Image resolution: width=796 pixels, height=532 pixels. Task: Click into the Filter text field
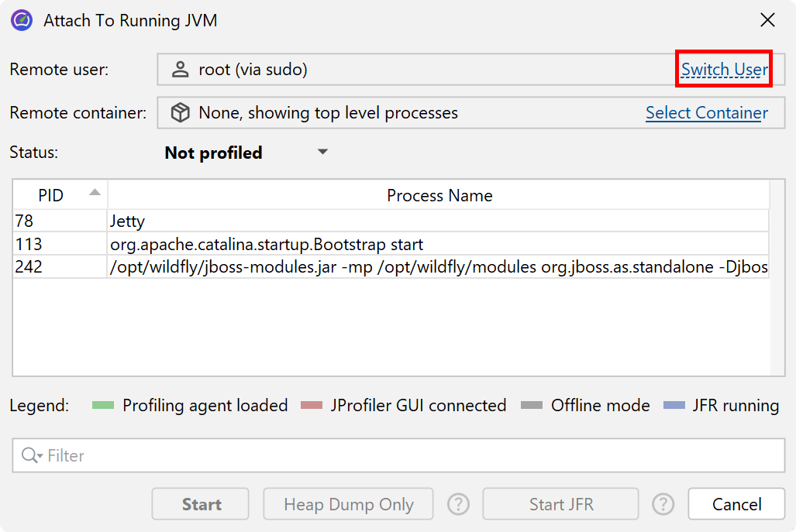click(411, 456)
